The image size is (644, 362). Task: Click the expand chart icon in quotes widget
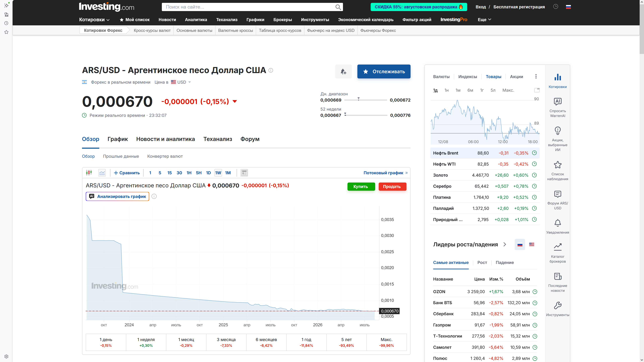point(537,90)
